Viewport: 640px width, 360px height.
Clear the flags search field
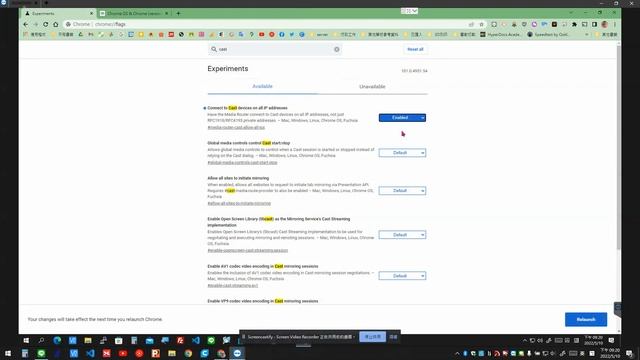point(336,49)
